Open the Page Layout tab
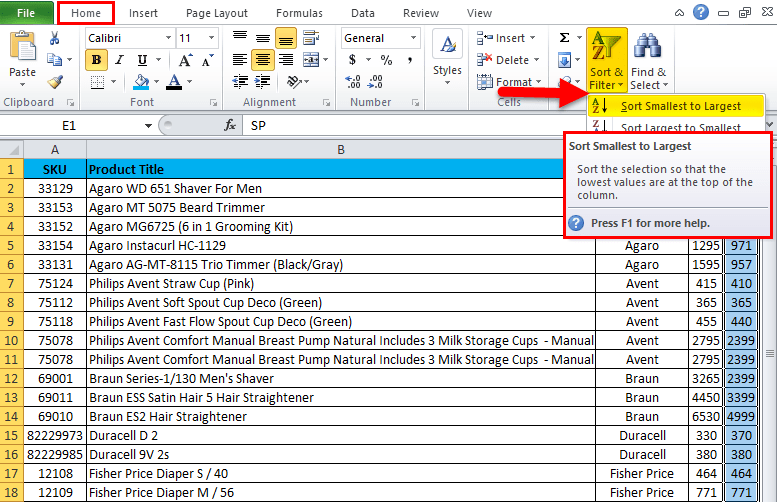The height and width of the screenshot is (502, 777). (x=217, y=13)
